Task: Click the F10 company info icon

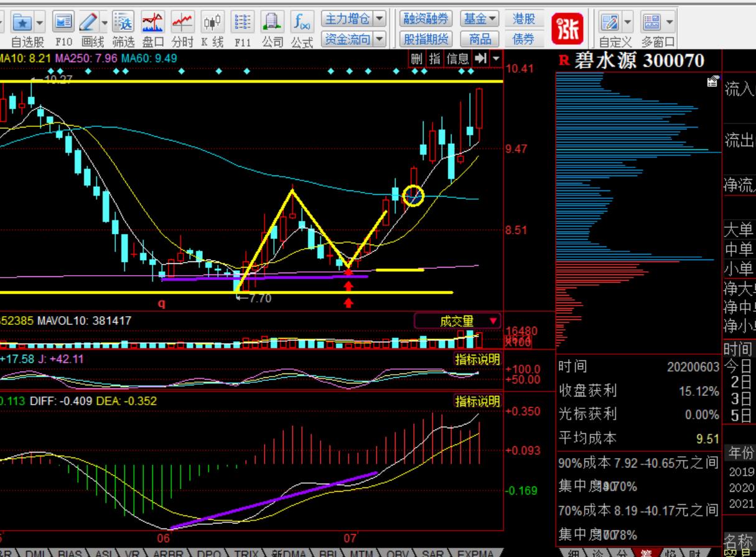Action: [x=63, y=23]
